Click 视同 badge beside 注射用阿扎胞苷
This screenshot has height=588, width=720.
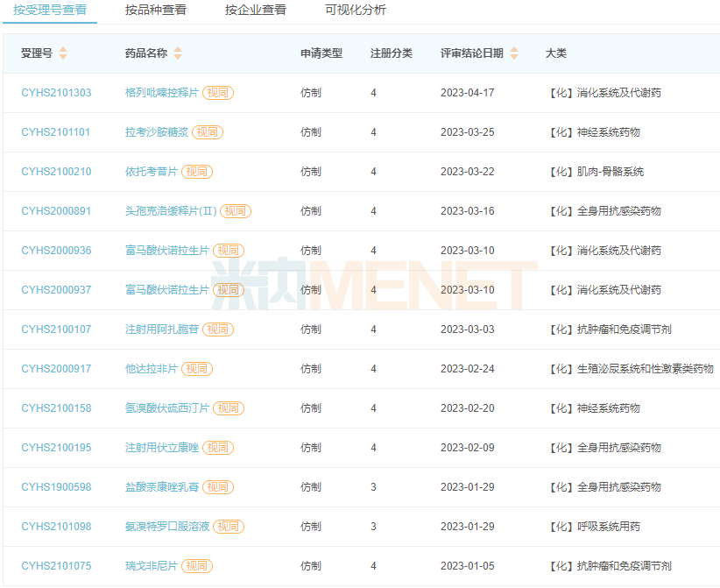(218, 329)
